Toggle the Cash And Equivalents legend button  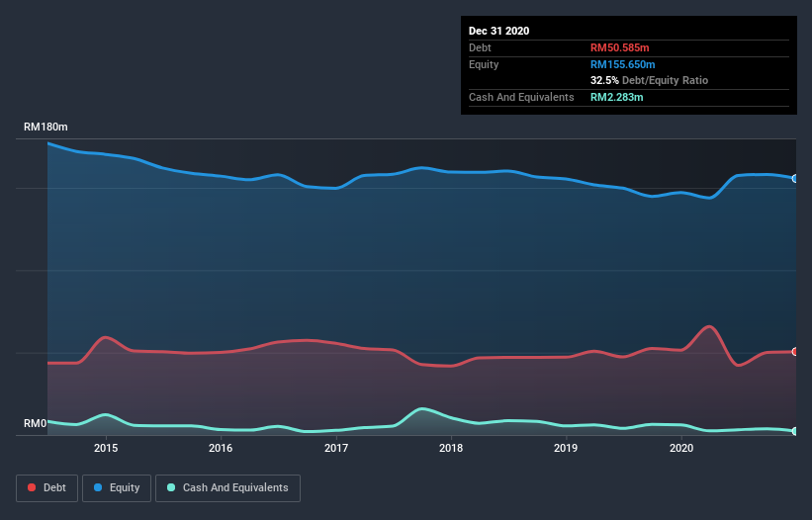[x=227, y=488]
